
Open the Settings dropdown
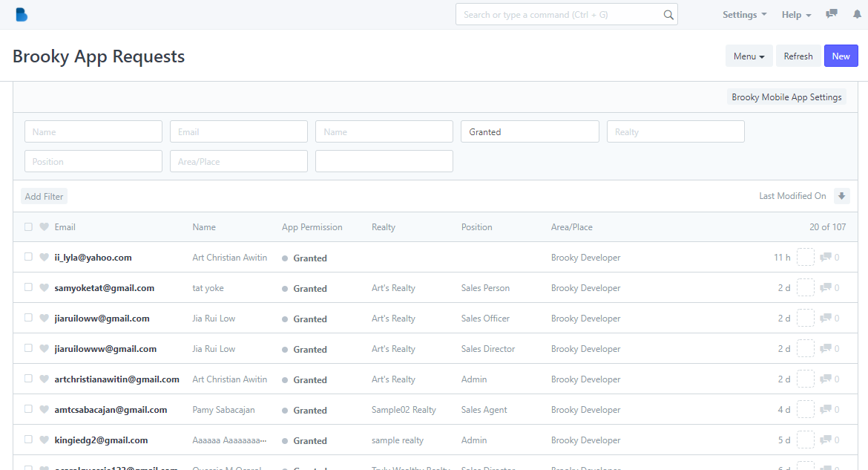point(745,14)
